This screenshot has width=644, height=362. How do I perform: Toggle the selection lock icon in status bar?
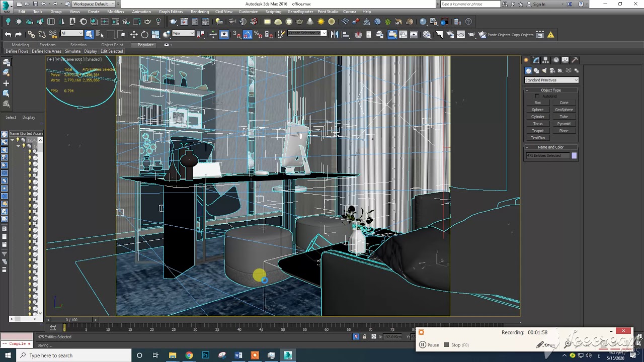(x=365, y=337)
